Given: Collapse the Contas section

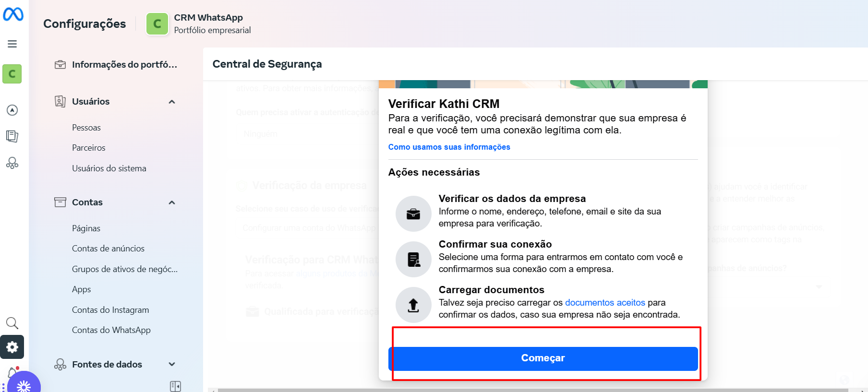Looking at the screenshot, I should tap(171, 202).
